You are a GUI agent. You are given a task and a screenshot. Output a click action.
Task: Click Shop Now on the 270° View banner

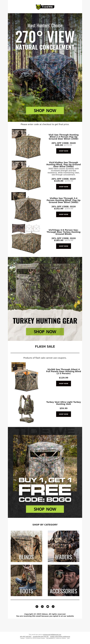(45, 110)
